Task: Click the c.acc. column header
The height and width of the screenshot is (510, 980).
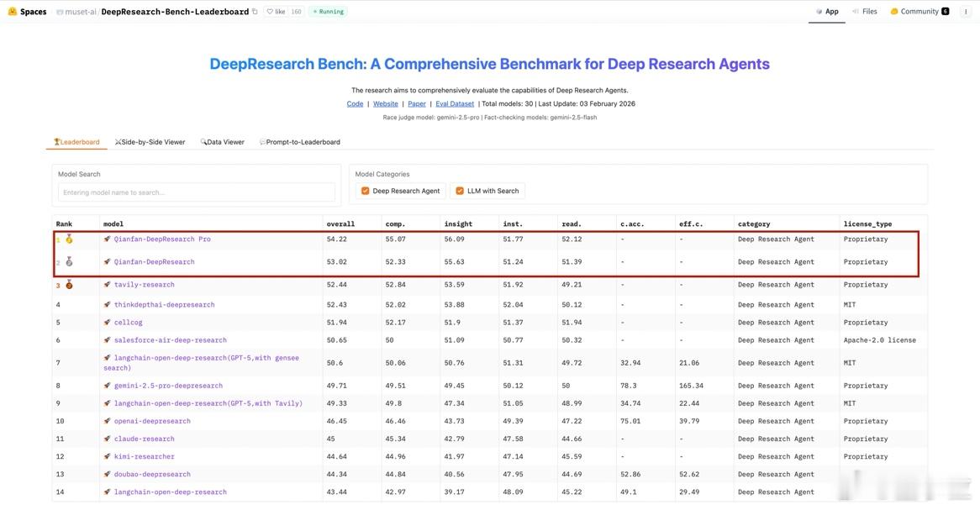Action: [632, 223]
